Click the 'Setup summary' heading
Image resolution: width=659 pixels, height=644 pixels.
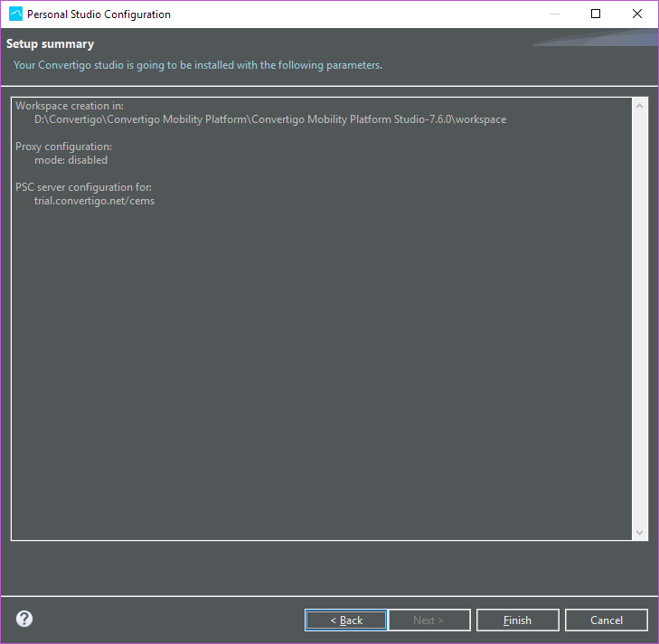50,44
